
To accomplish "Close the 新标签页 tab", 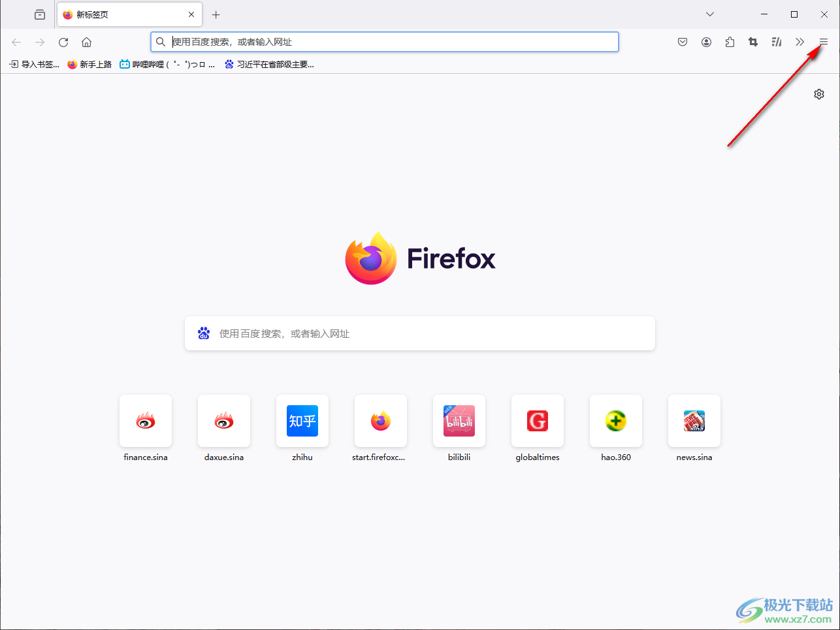I will (191, 14).
